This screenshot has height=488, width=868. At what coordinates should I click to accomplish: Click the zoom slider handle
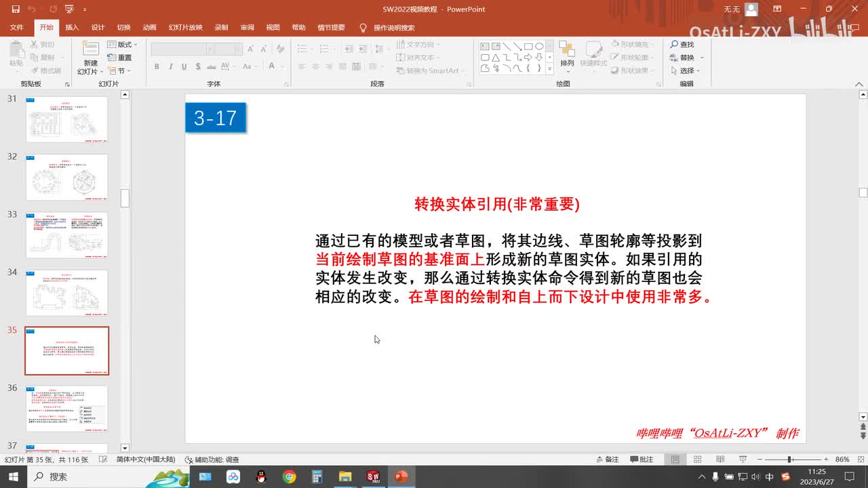coord(790,460)
